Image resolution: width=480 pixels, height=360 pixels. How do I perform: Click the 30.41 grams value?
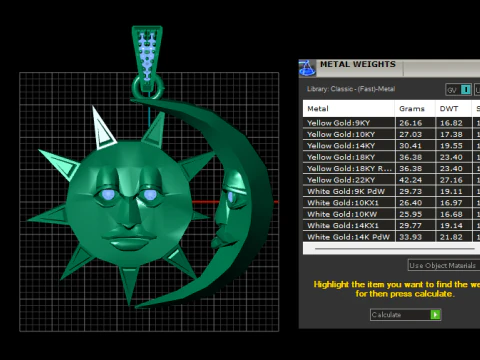(411, 146)
